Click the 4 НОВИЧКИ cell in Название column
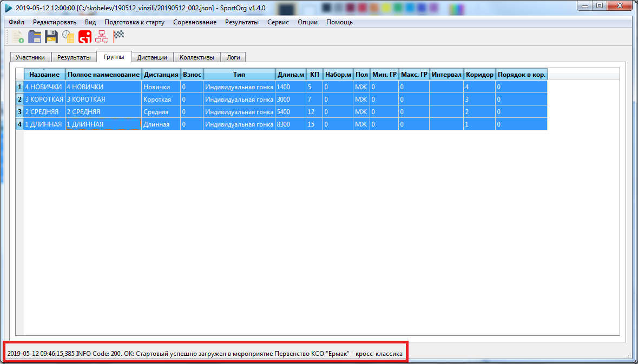 tap(44, 87)
